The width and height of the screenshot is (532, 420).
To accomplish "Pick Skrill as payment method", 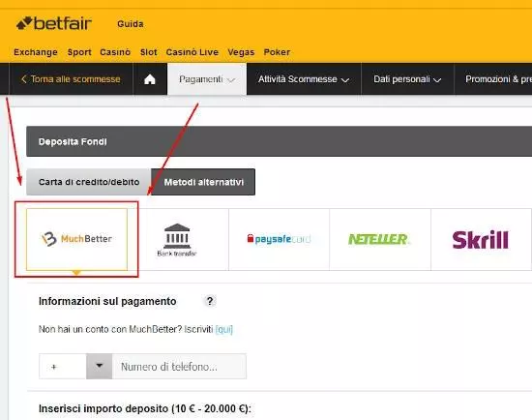I will tap(481, 239).
